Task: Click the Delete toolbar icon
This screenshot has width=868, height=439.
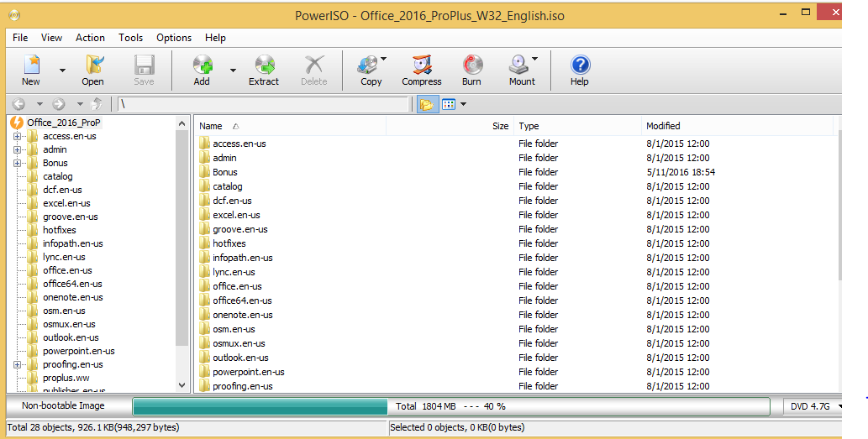Action: coord(314,65)
